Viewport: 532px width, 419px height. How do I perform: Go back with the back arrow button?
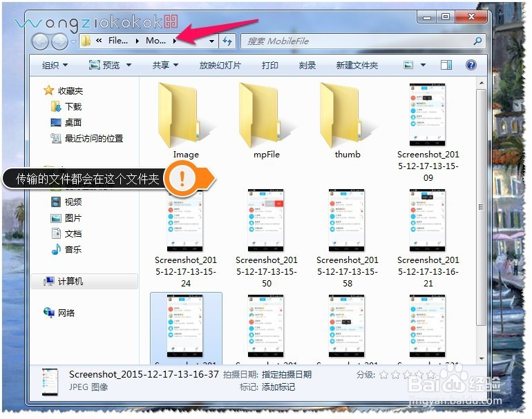[x=40, y=41]
